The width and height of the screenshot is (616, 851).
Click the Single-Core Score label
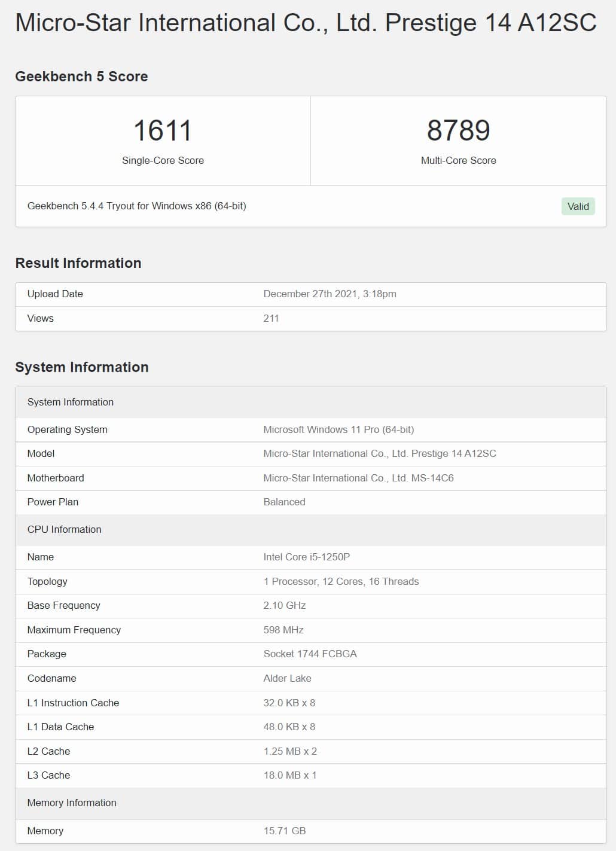[163, 160]
